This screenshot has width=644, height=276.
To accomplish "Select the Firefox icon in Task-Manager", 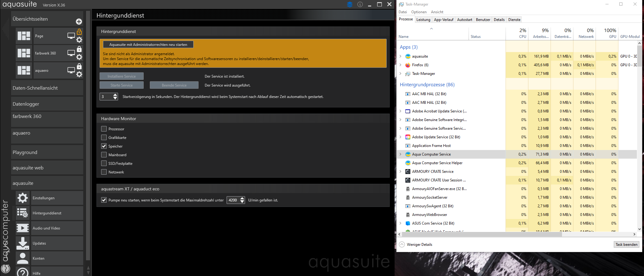I will coord(408,65).
